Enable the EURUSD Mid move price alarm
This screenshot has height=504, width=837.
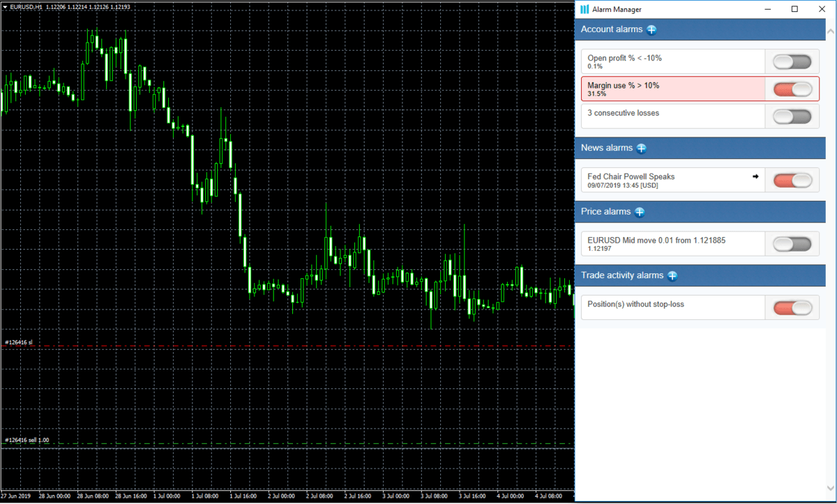792,243
